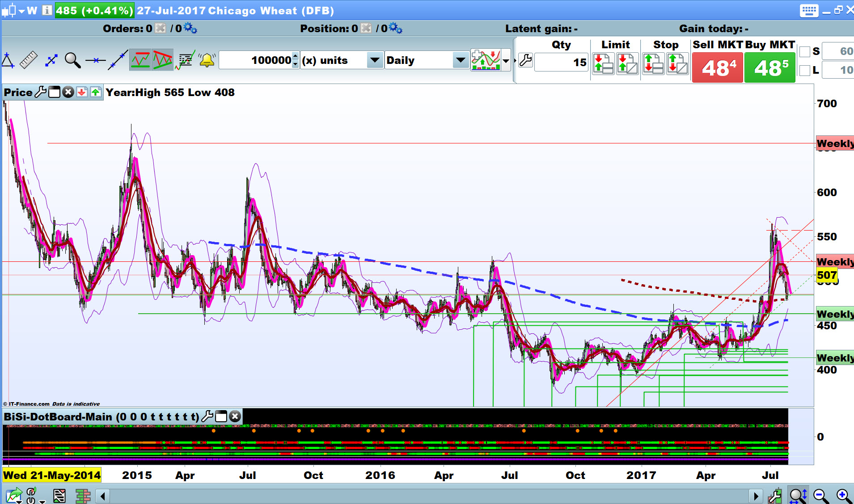Open the on-screen keyboard icon
This screenshot has height=504, width=854.
pyautogui.click(x=809, y=10)
